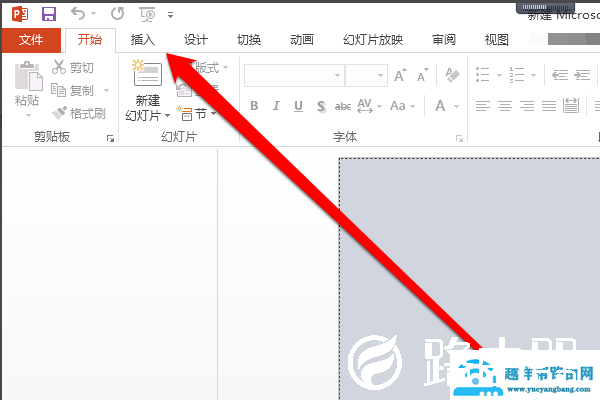The width and height of the screenshot is (600, 400).
Task: Open the 文件 (File) menu
Action: (31, 40)
